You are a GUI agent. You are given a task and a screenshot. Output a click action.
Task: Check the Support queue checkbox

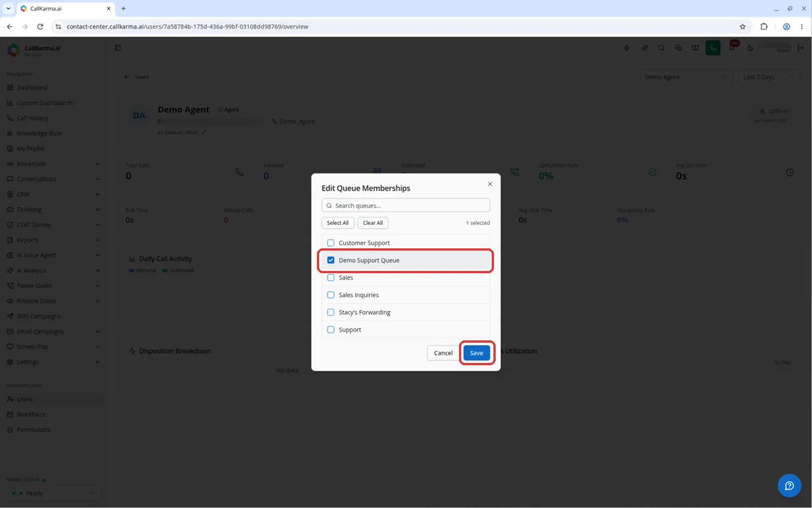(331, 330)
